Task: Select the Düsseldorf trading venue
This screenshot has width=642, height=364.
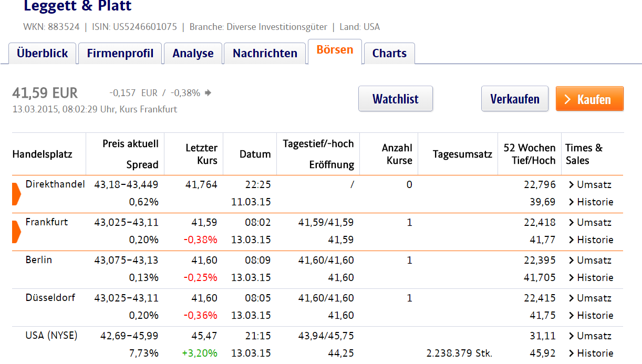Action: tap(50, 297)
